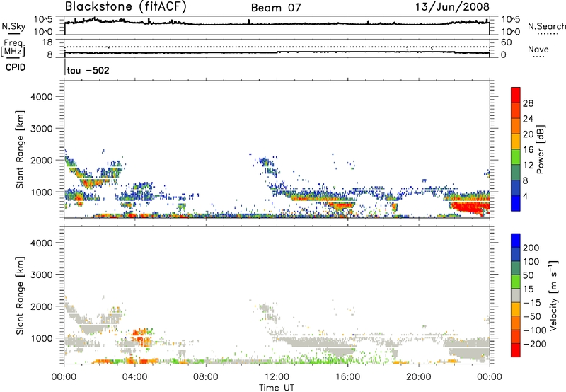
Task: Click the 13/Jun/2008 date label
Action: (x=452, y=7)
